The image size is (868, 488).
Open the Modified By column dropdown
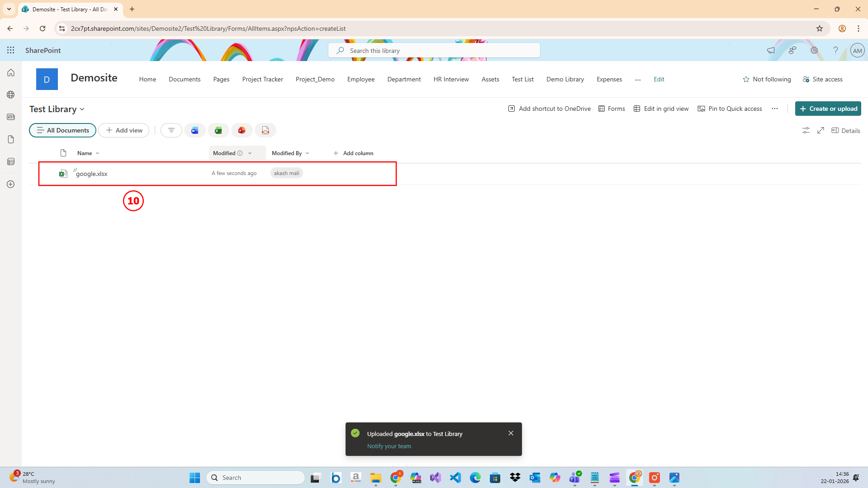(x=308, y=153)
